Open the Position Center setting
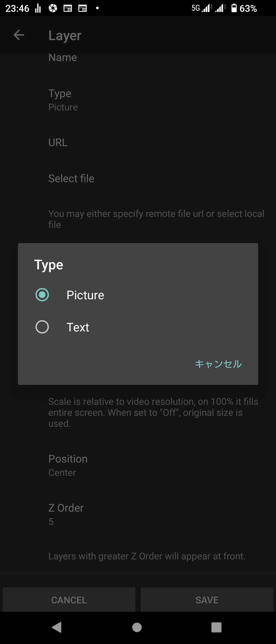The image size is (276, 644). [138, 465]
